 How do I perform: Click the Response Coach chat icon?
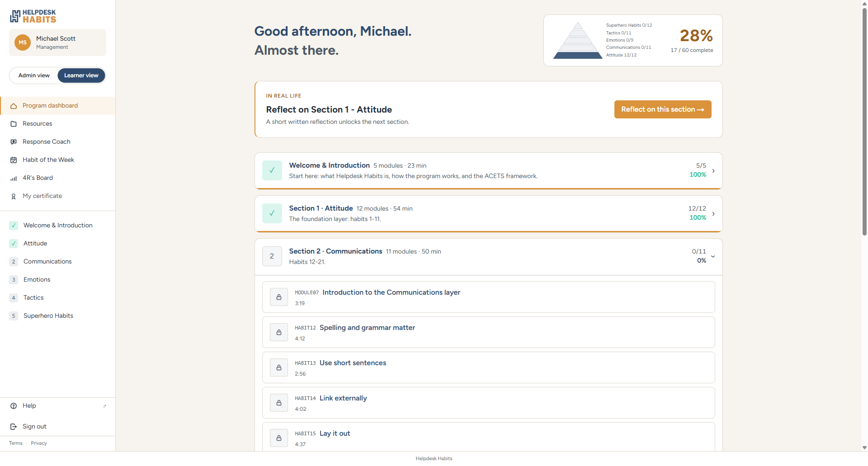coord(14,142)
